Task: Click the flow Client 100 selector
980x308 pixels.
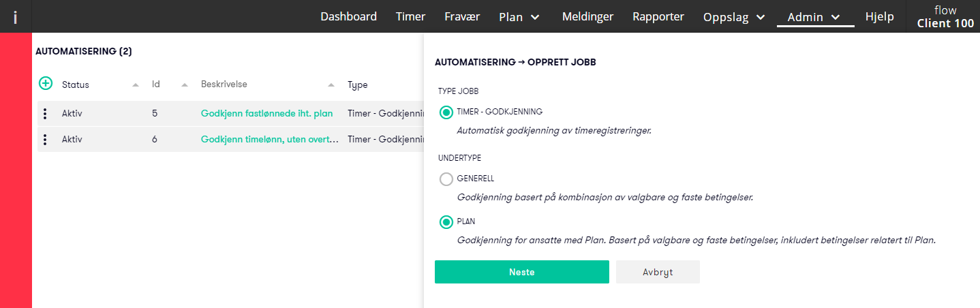Action: [x=945, y=17]
